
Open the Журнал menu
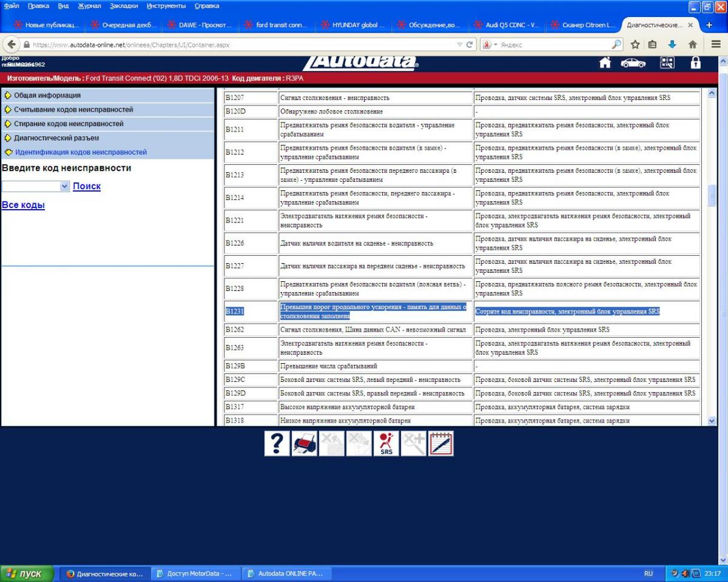tap(90, 5)
